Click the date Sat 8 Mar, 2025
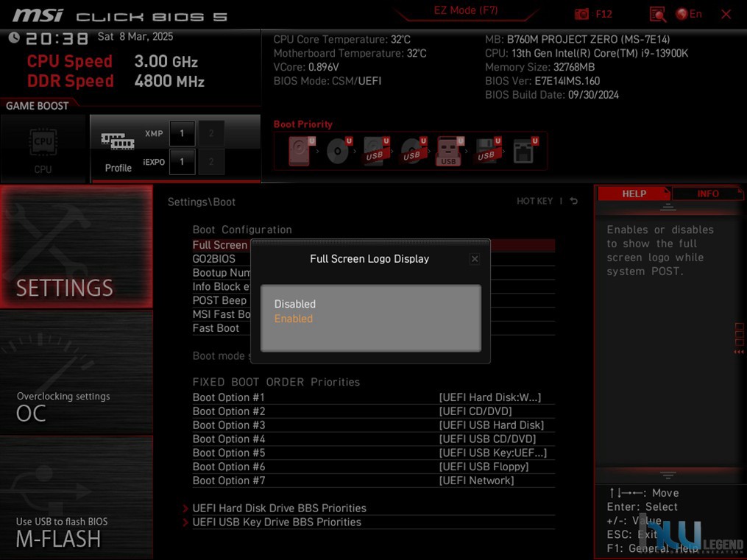Viewport: 747px width, 560px height. 135,37
